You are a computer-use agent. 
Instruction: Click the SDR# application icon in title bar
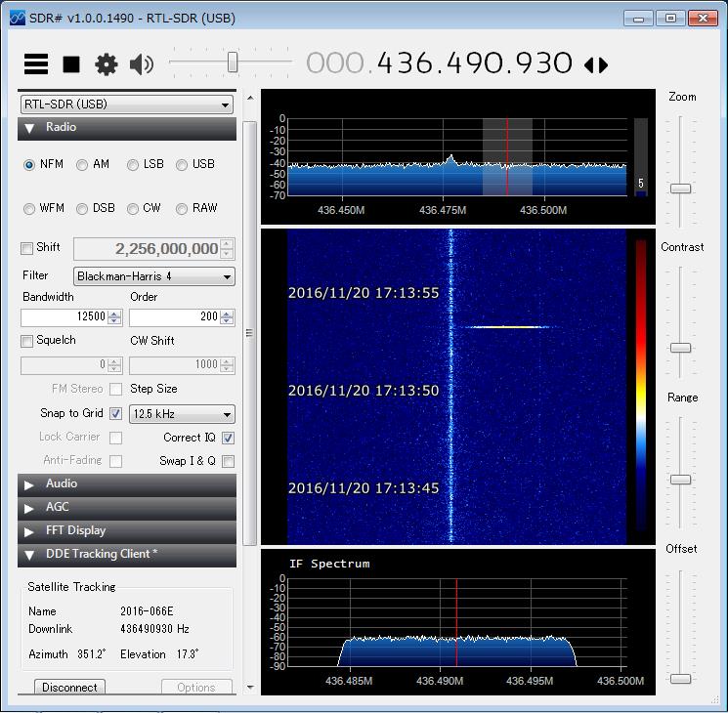pos(18,18)
